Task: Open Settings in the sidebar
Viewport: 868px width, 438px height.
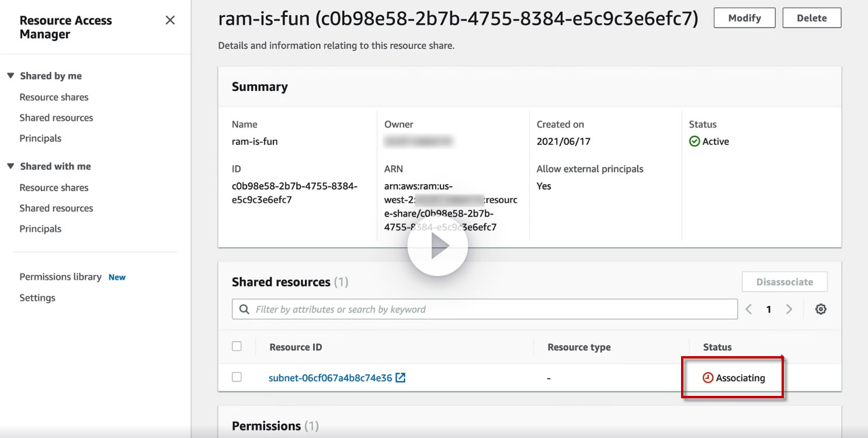Action: (x=37, y=298)
